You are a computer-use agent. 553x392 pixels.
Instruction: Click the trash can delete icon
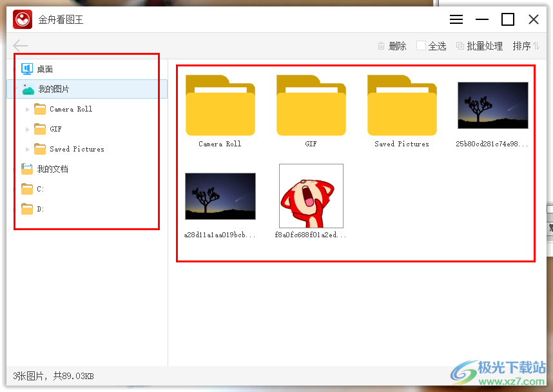[x=381, y=46]
